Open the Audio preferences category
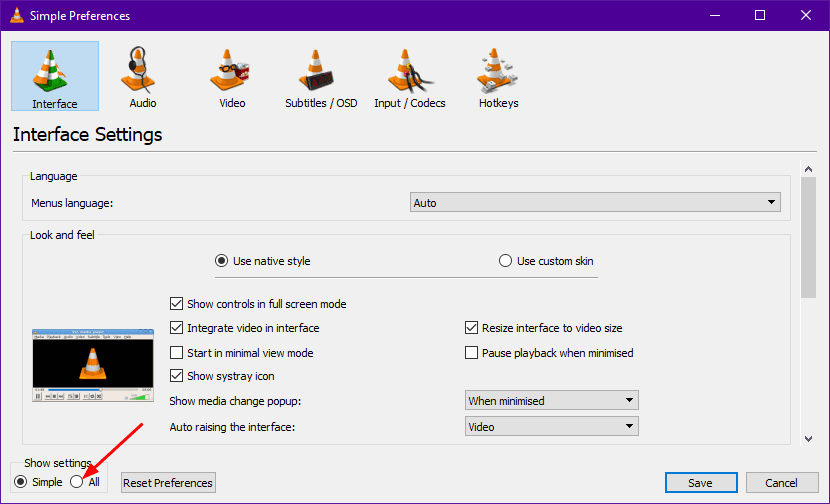This screenshot has height=504, width=830. point(142,76)
